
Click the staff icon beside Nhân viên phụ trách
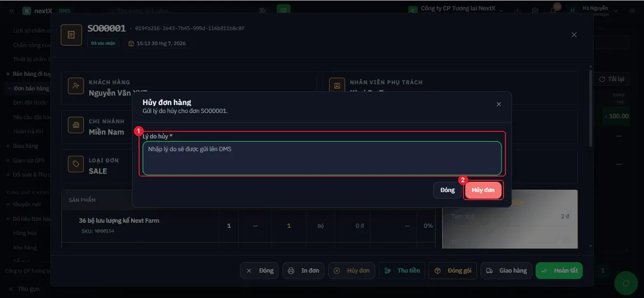[337, 86]
